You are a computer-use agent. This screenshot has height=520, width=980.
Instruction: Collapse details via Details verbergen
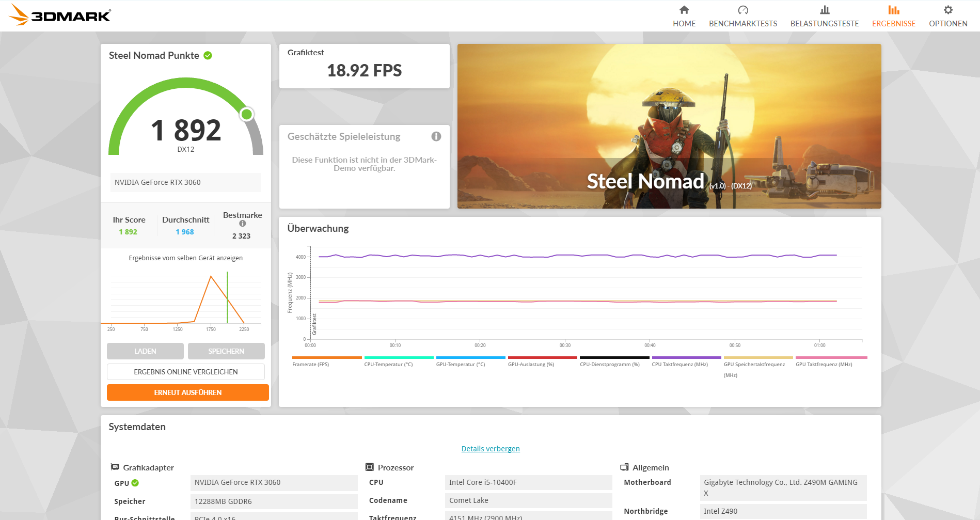[490, 448]
